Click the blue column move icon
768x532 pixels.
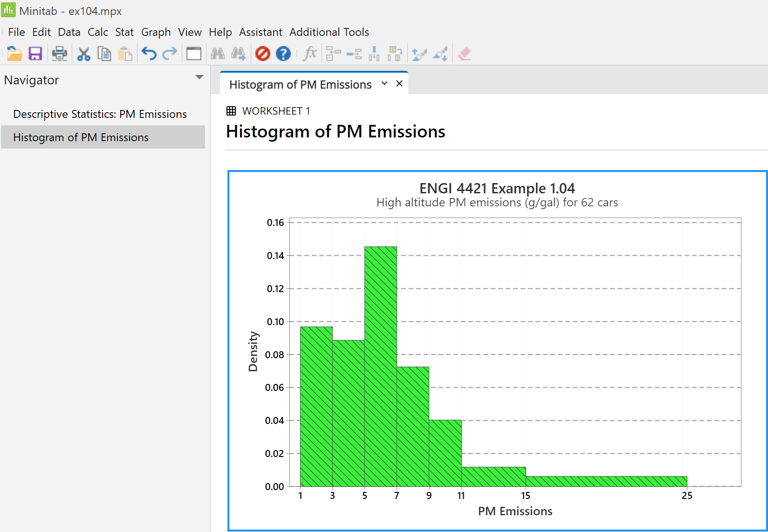click(x=374, y=54)
